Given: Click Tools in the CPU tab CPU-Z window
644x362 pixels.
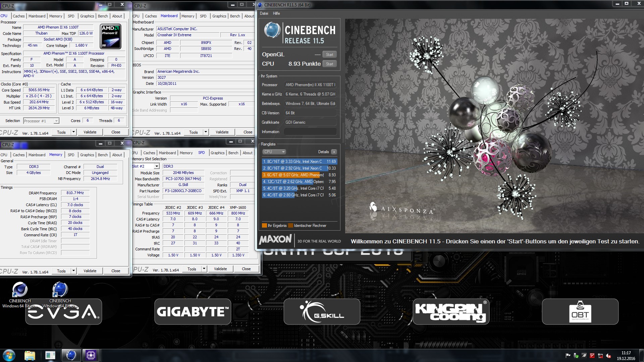Looking at the screenshot, I should pyautogui.click(x=61, y=132).
